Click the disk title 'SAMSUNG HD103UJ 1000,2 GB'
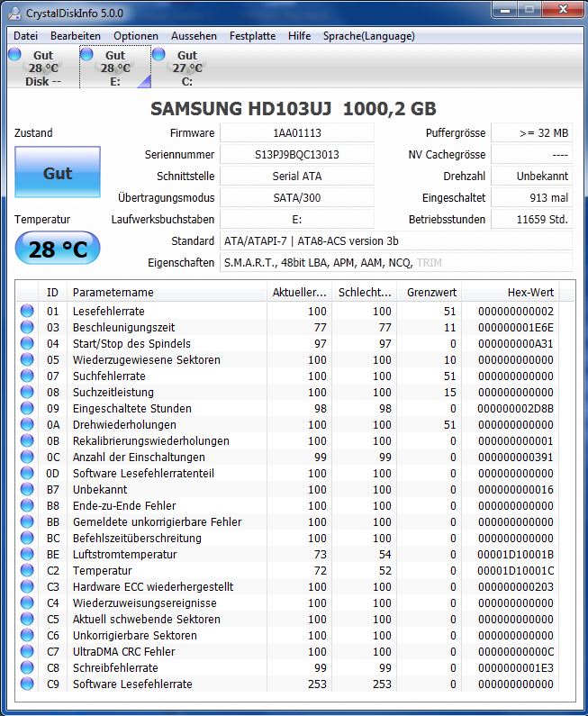The width and height of the screenshot is (588, 716). [x=294, y=109]
